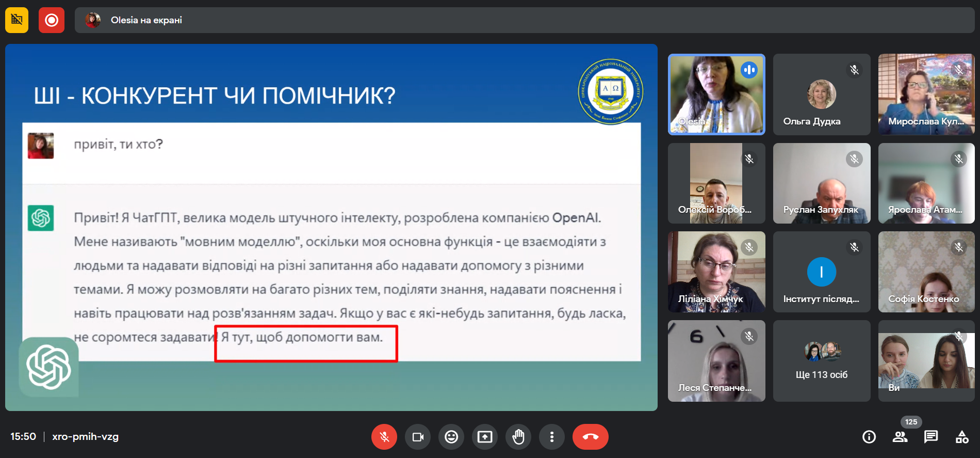Expand the 'Ще 113 осіб' participants tile
The height and width of the screenshot is (458, 980).
821,361
